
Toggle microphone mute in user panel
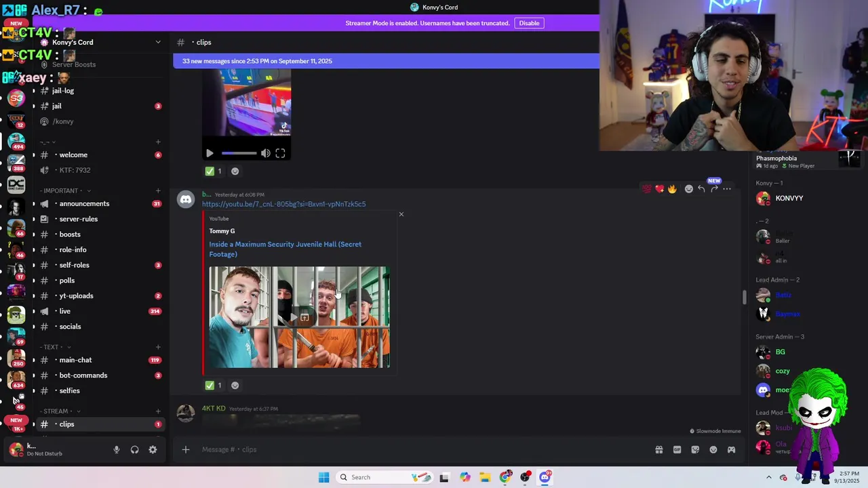pyautogui.click(x=117, y=449)
